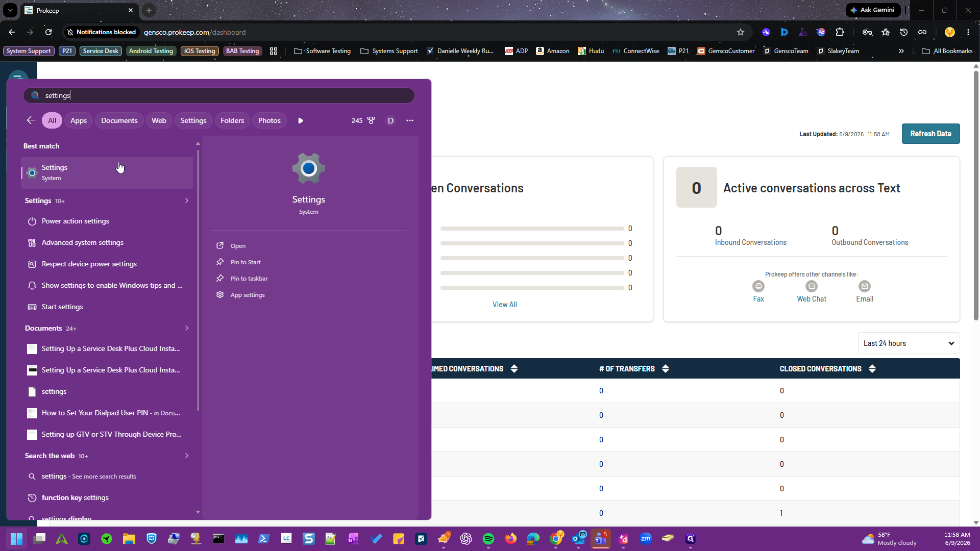The width and height of the screenshot is (980, 551).
Task: Show hidden bookmarks overflow chevron
Action: click(901, 51)
